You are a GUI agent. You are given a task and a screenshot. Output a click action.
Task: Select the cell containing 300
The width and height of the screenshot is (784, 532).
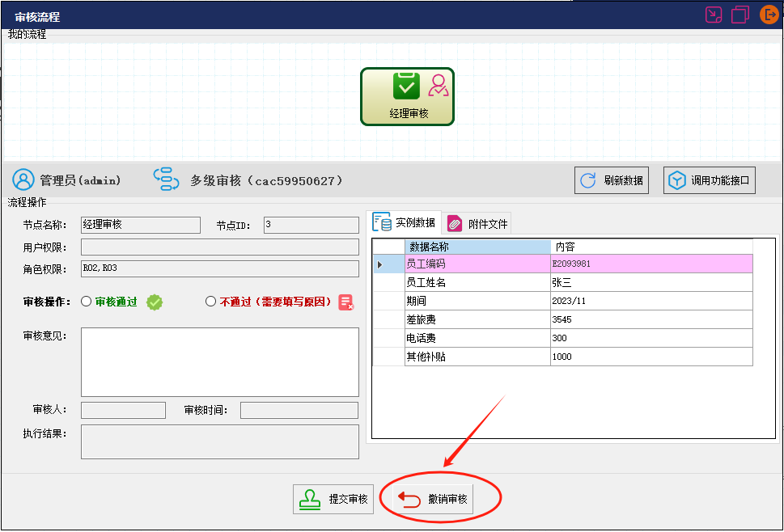(651, 338)
